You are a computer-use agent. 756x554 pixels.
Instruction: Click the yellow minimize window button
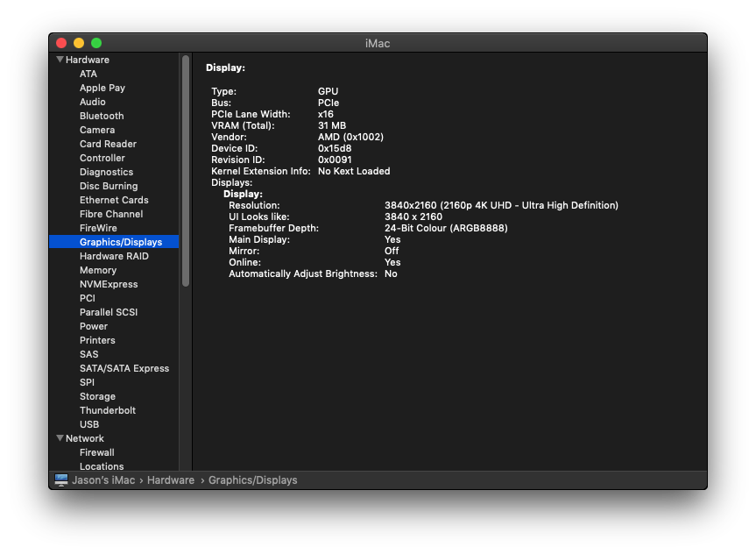(79, 43)
